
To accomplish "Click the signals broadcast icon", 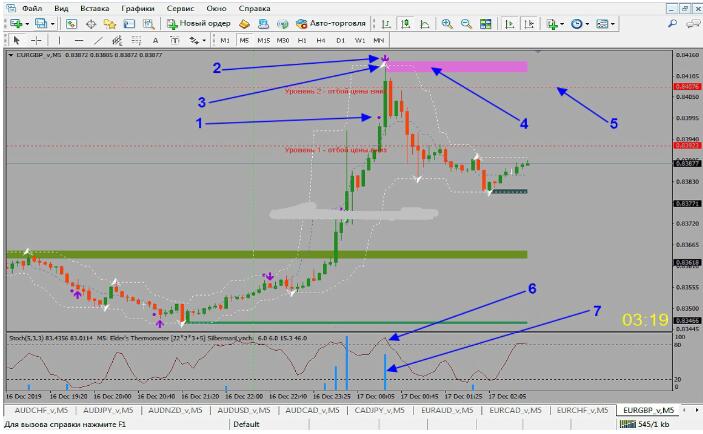I will (x=283, y=24).
